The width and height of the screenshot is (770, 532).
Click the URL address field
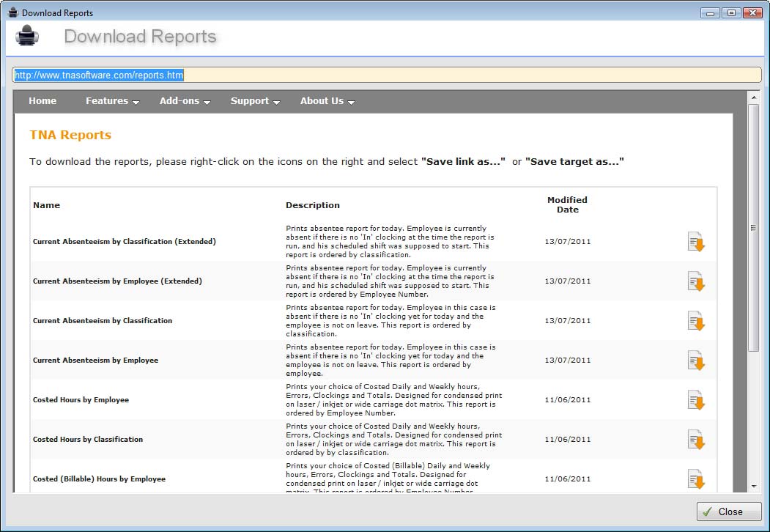click(387, 75)
